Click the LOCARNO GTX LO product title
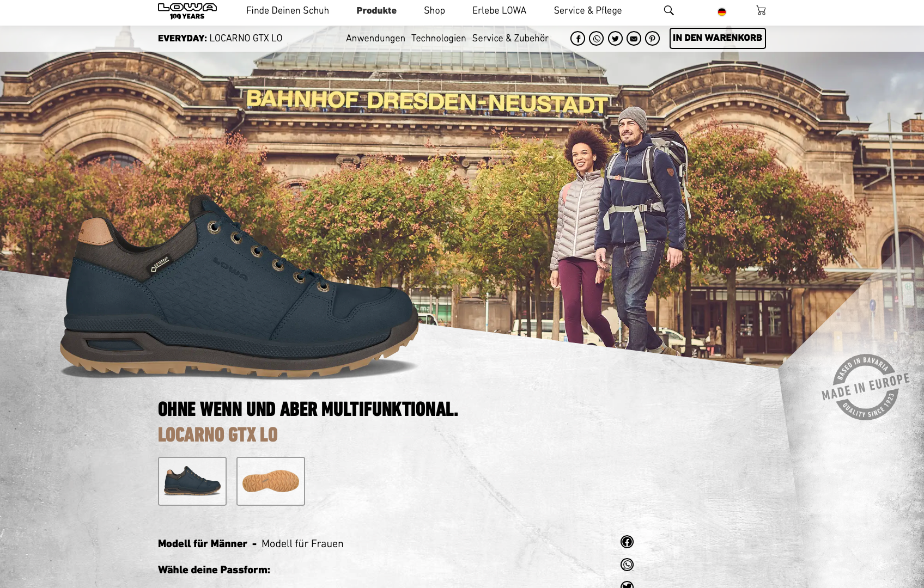The image size is (924, 588). coord(218,435)
